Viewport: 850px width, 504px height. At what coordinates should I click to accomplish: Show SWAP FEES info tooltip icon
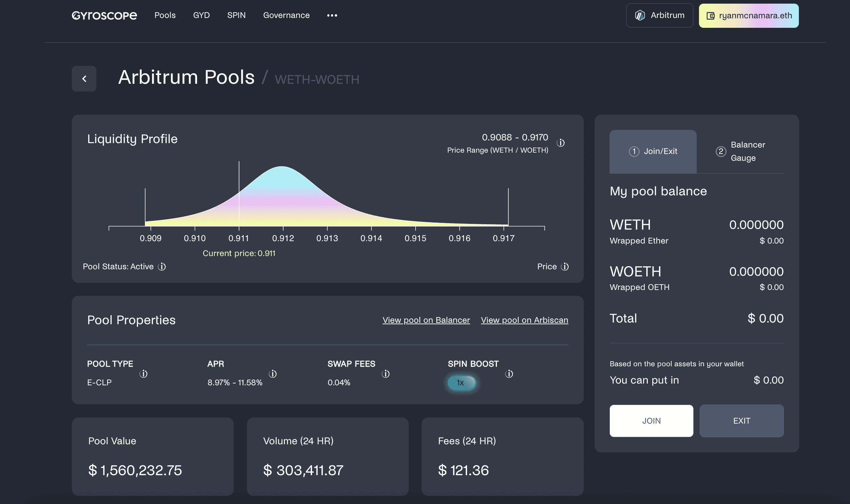[x=386, y=374]
